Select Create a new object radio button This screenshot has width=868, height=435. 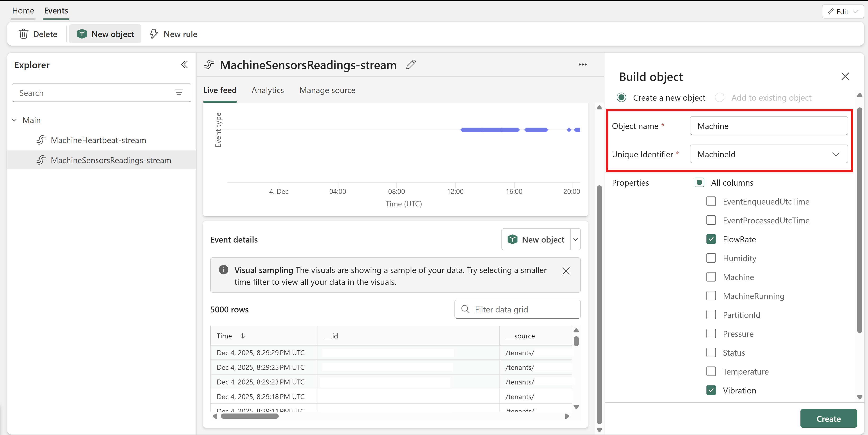pyautogui.click(x=621, y=98)
